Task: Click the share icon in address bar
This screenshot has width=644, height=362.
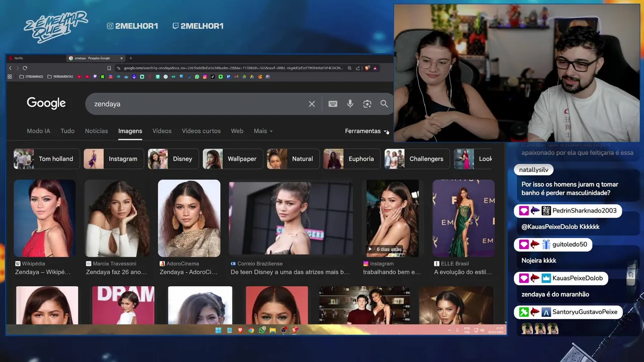Action: [x=358, y=68]
